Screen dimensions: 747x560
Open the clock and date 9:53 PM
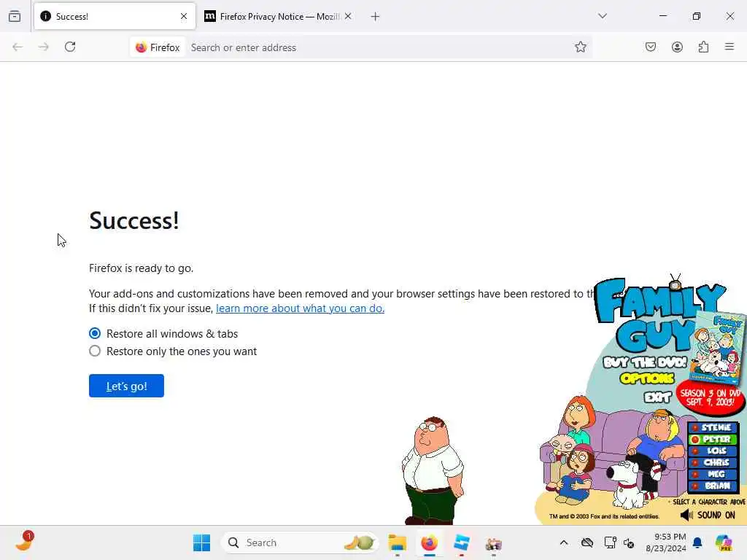coord(665,542)
